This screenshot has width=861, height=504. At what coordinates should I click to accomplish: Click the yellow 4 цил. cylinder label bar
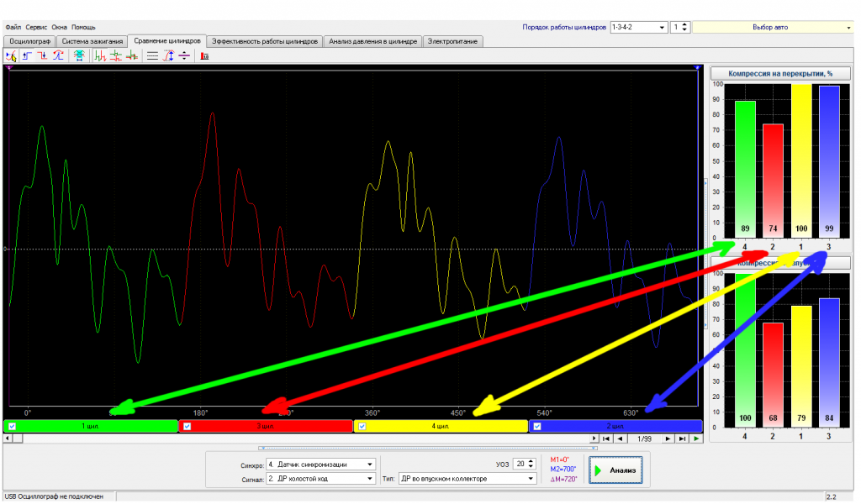441,426
